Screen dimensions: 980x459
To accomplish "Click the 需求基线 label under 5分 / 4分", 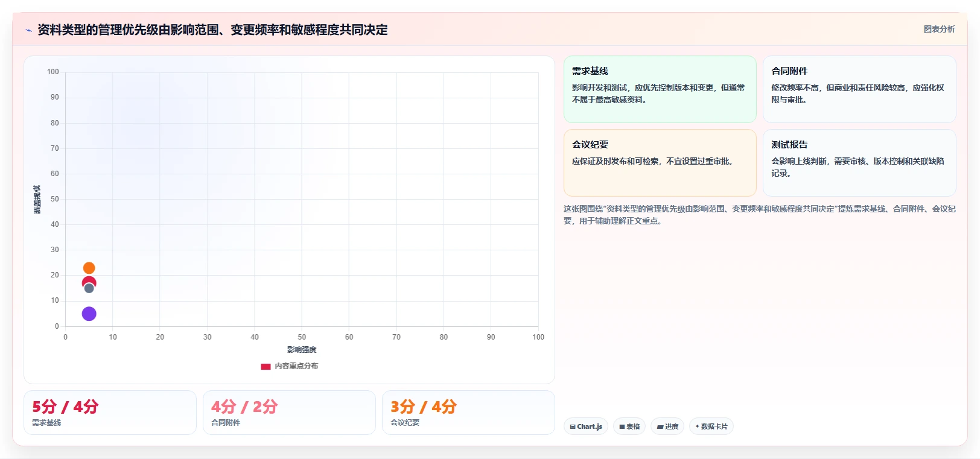I will click(46, 423).
